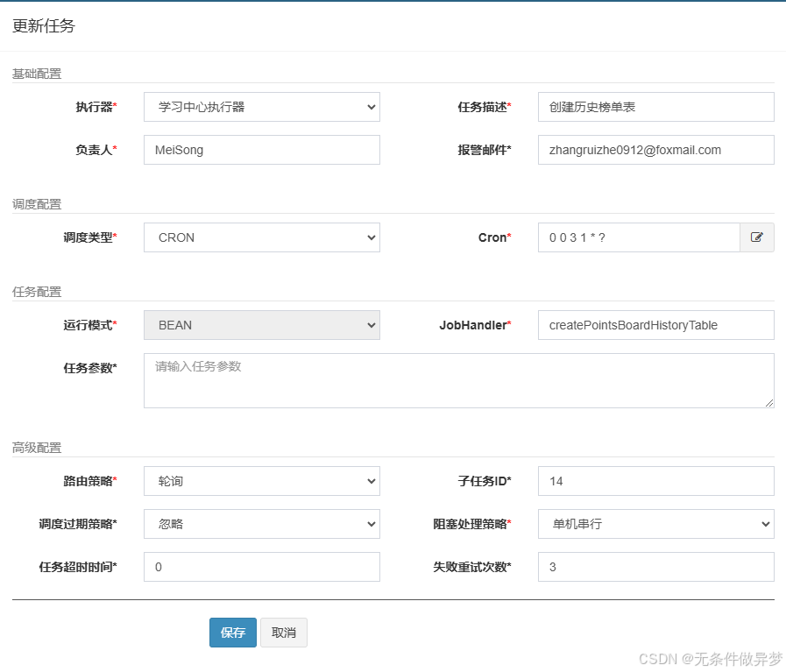Click the 失败重试次数 label

[472, 567]
